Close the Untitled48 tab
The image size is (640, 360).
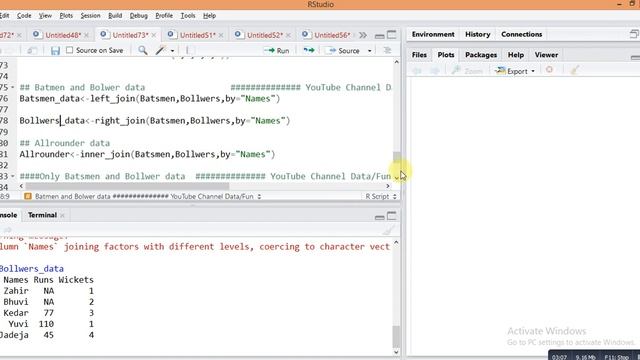[x=86, y=36]
